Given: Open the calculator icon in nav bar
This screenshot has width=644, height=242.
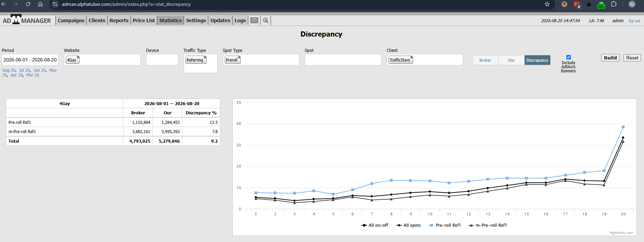Looking at the screenshot, I should click(254, 20).
